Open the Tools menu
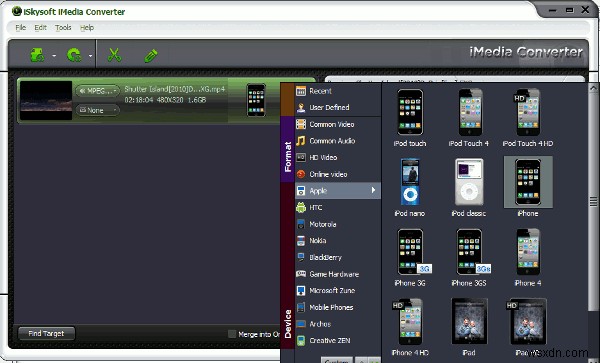Viewport: 600px width, 363px height. click(63, 28)
